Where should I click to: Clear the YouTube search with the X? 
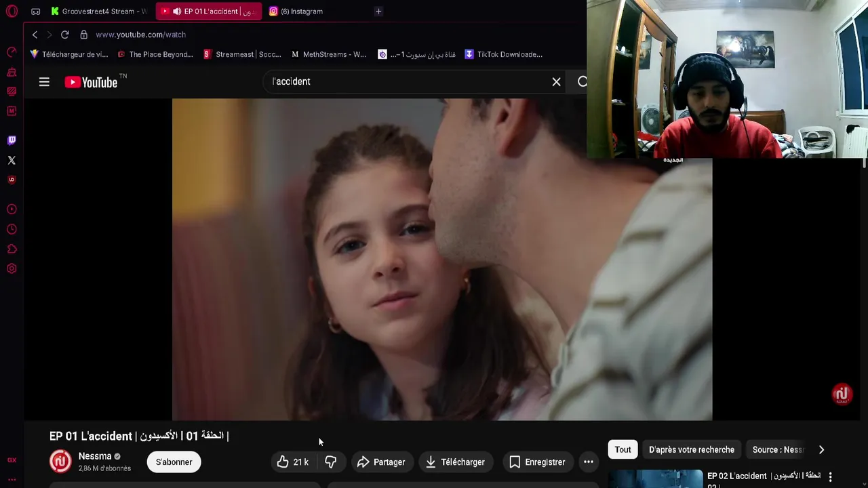click(x=556, y=82)
